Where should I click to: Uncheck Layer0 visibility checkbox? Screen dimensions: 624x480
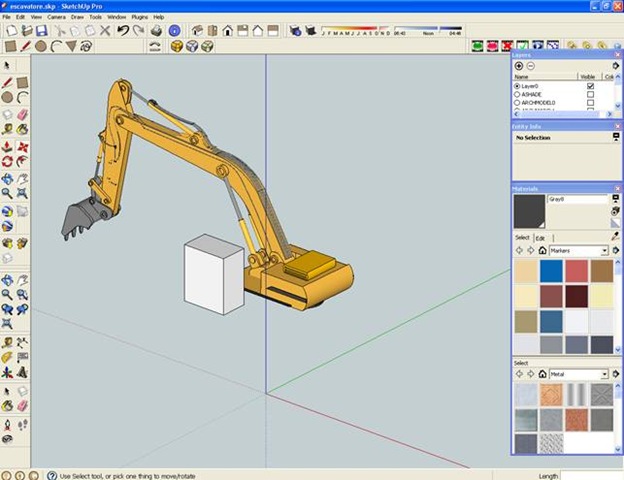[591, 86]
